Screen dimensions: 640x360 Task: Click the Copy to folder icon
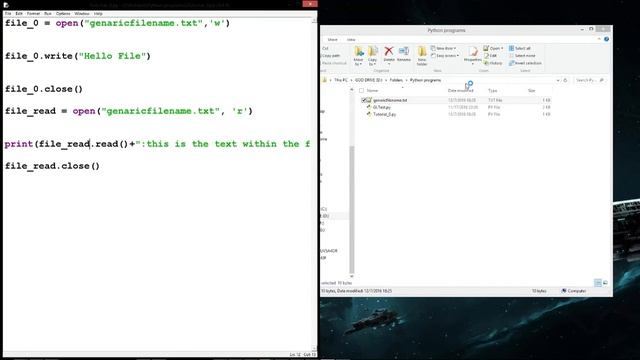click(373, 51)
